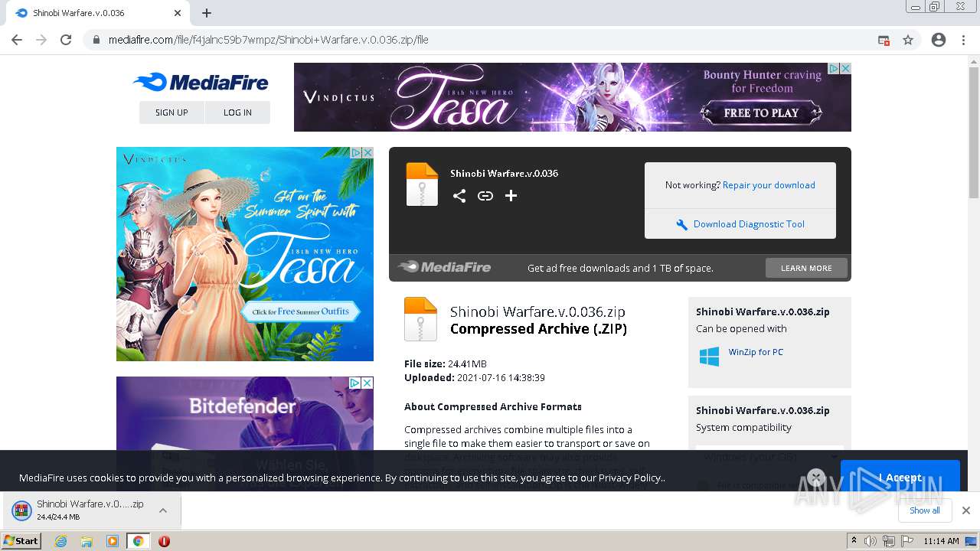Screen dimensions: 980x551
Task: Click LEARN MORE button
Action: click(x=806, y=268)
